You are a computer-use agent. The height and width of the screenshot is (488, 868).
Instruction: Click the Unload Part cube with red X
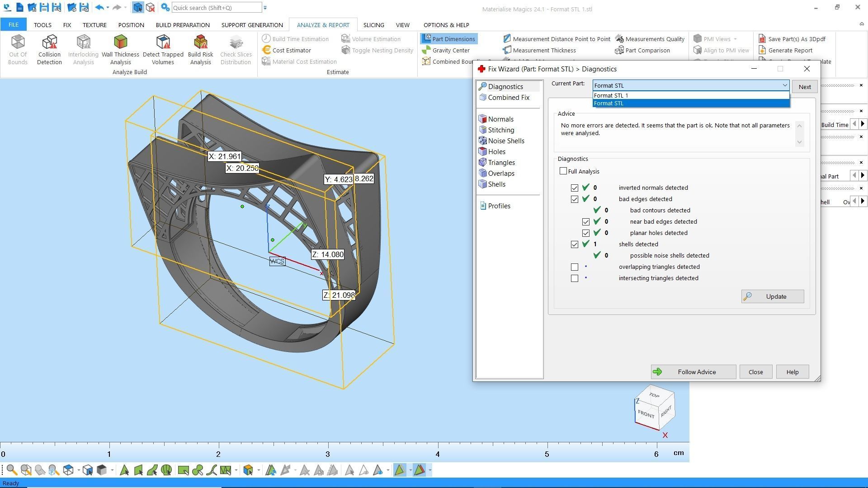(x=150, y=7)
